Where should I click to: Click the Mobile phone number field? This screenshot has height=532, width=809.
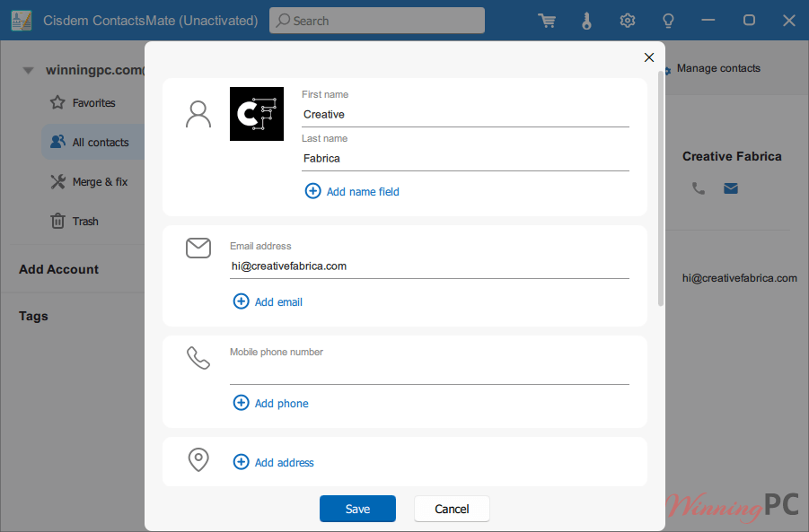429,372
